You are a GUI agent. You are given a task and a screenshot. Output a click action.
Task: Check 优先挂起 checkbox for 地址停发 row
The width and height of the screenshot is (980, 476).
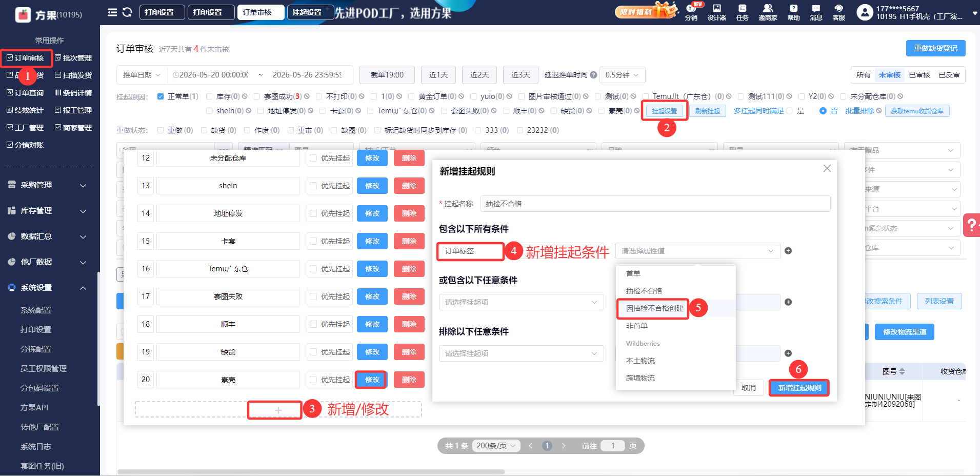(313, 213)
